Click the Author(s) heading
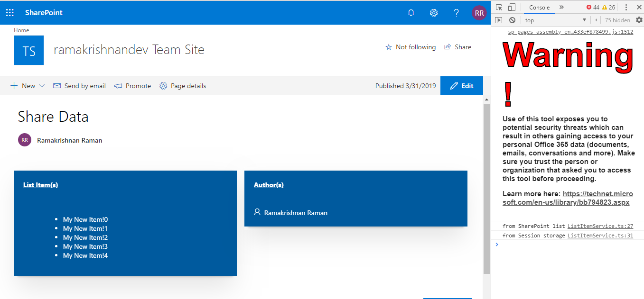The width and height of the screenshot is (644, 299). pyautogui.click(x=269, y=185)
